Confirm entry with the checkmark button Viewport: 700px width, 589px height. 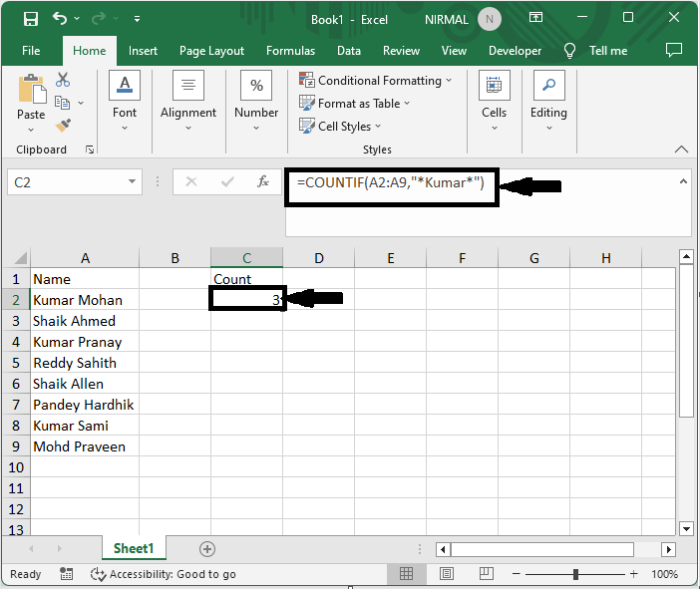point(227,181)
